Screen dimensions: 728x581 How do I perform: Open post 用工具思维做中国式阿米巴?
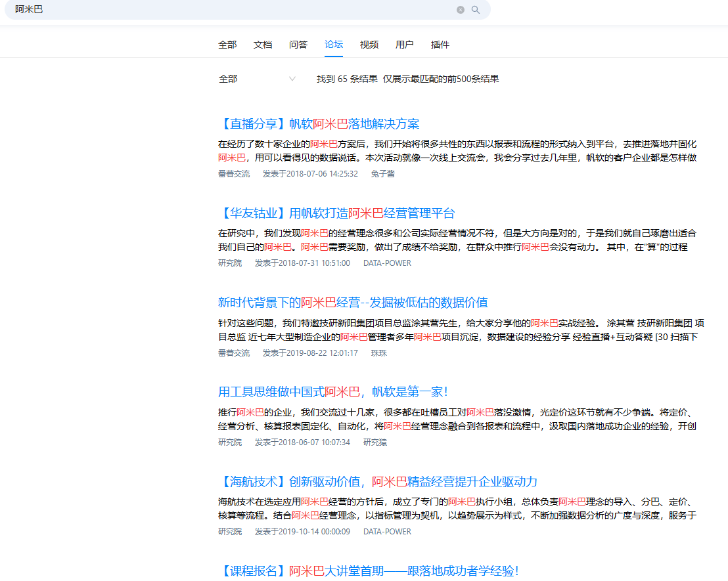[x=333, y=392]
